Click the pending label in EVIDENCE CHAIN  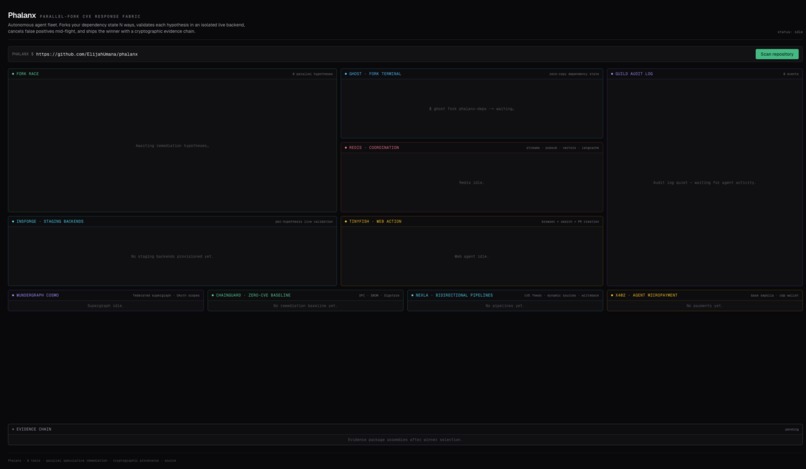tap(792, 429)
